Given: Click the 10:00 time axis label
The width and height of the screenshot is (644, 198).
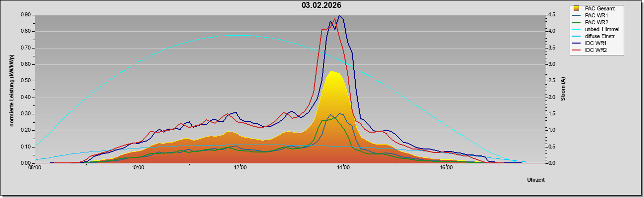Looking at the screenshot, I should (x=138, y=168).
